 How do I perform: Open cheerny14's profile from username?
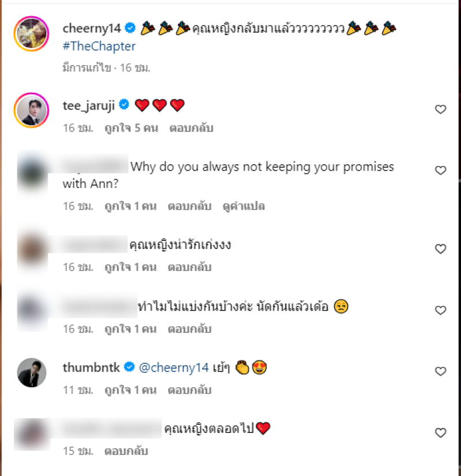[x=92, y=28]
